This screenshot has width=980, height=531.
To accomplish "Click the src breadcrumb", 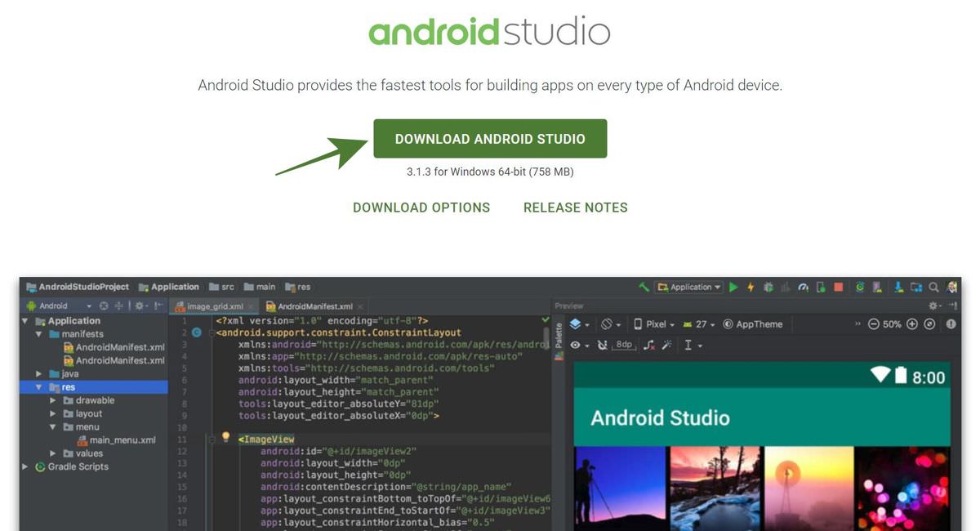I will pyautogui.click(x=221, y=287).
